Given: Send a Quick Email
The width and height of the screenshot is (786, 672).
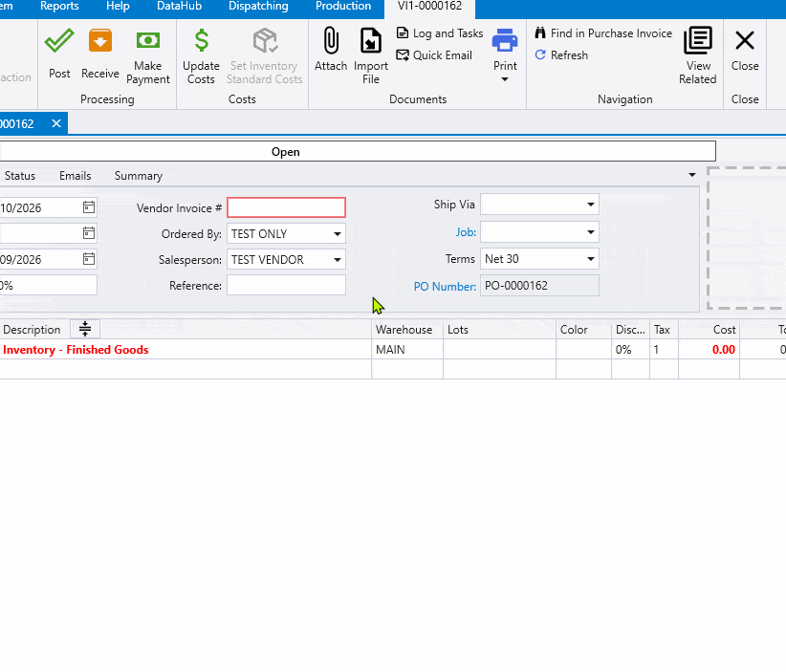Looking at the screenshot, I should [434, 55].
